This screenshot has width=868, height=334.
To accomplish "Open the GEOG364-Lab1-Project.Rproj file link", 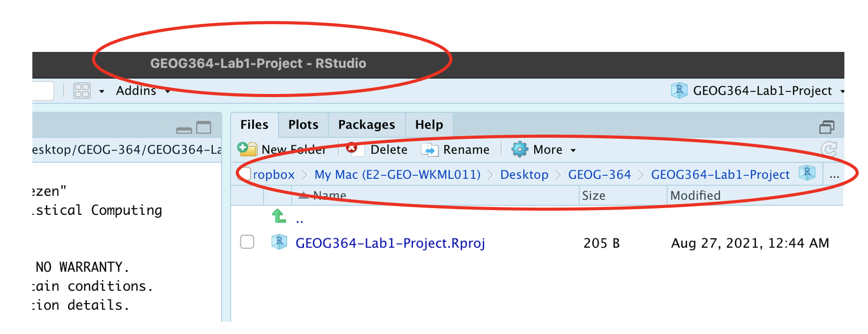I will [390, 243].
